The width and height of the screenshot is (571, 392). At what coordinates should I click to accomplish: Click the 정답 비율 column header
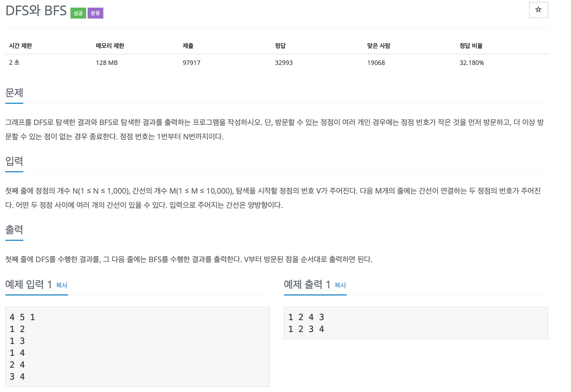[x=471, y=46]
